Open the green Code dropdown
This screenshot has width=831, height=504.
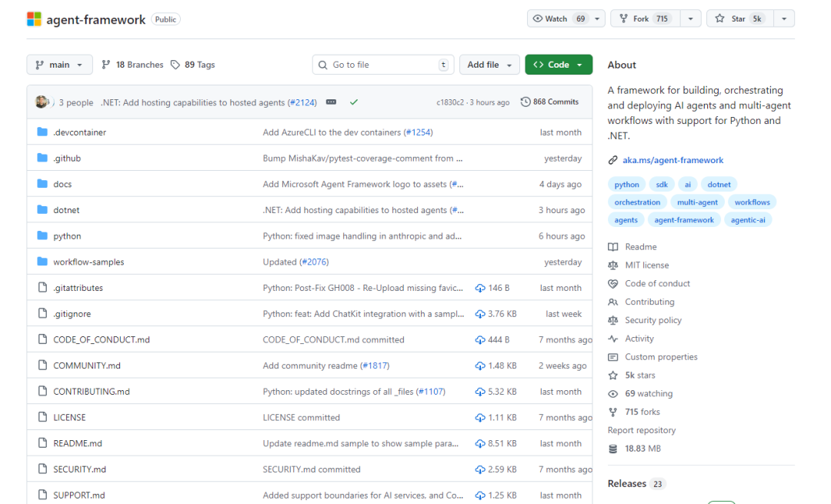tap(558, 65)
